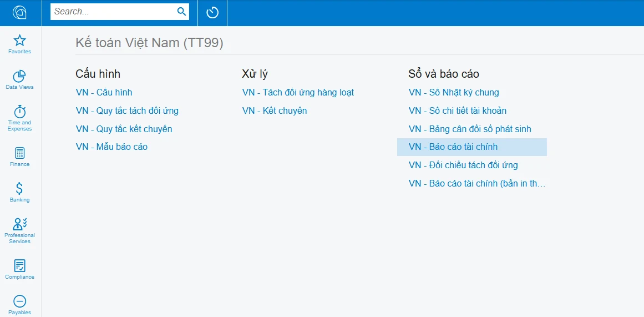Open VN - Tách đối ứng hàng loạt

click(x=298, y=93)
